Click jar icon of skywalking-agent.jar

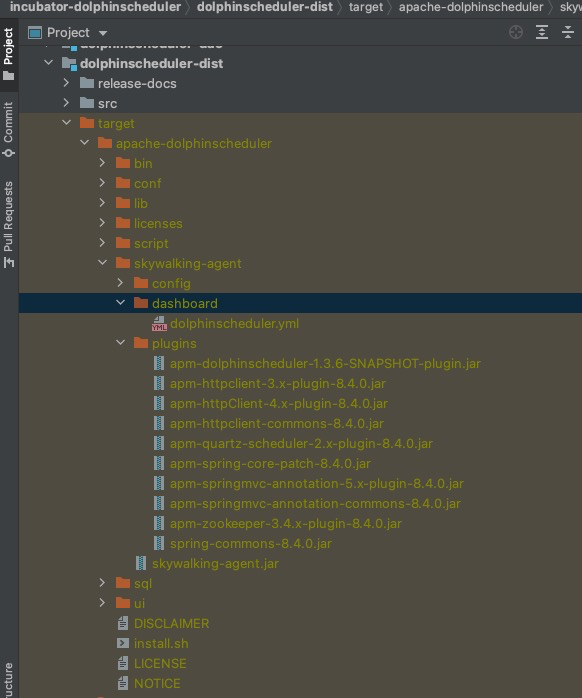pyautogui.click(x=141, y=563)
